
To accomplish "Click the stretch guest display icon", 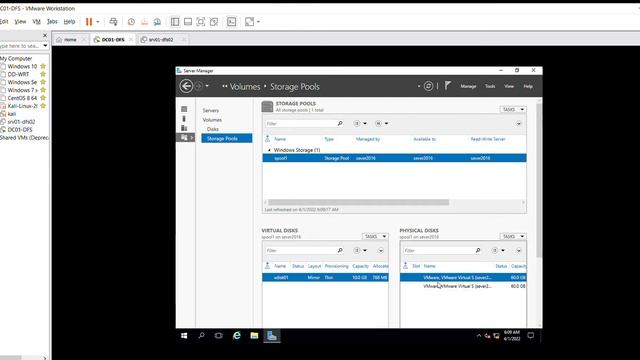I will point(249,22).
